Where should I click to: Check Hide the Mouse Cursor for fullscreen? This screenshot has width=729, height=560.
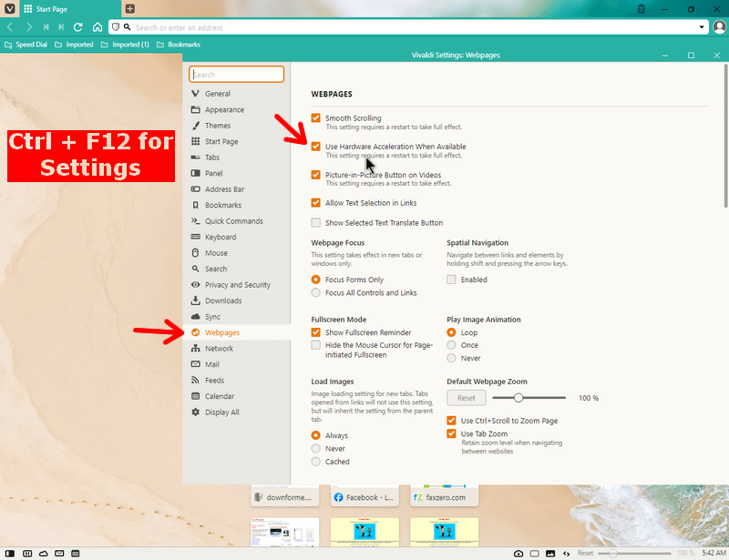[315, 345]
